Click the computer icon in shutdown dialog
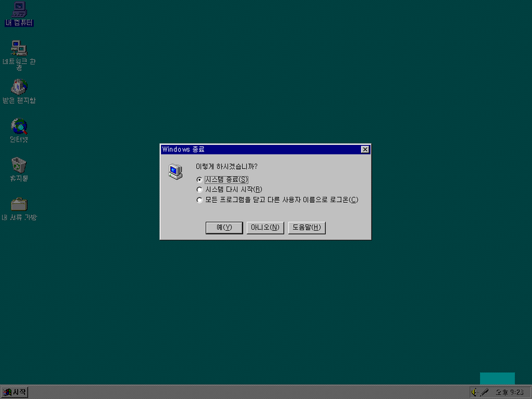 pyautogui.click(x=176, y=172)
